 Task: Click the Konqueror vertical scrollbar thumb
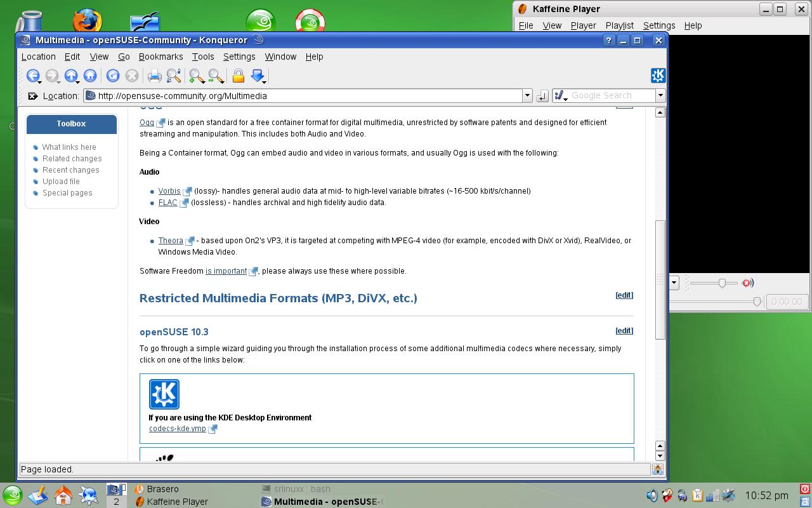tap(660, 280)
